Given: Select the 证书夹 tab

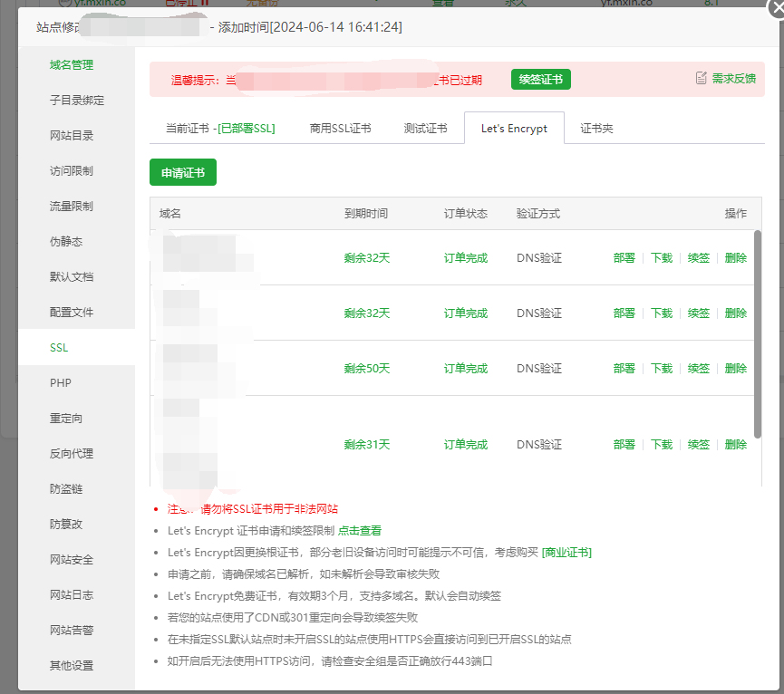Looking at the screenshot, I should click(x=596, y=129).
